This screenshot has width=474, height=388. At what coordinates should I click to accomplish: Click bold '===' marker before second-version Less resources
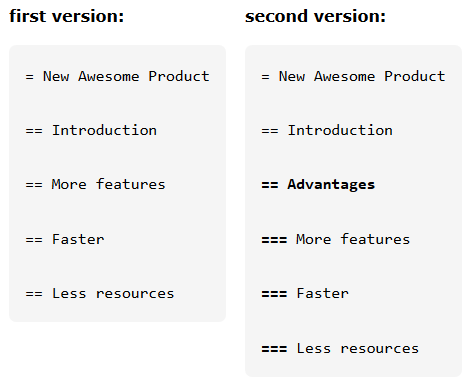point(274,349)
